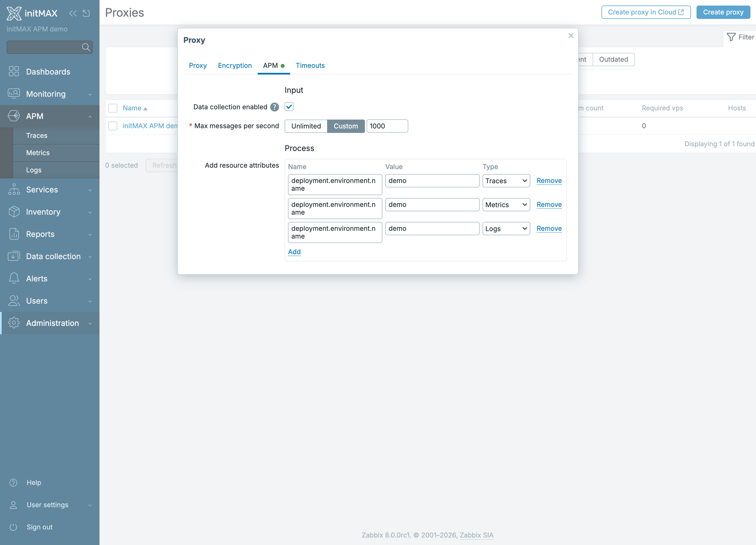Viewport: 756px width, 545px height.
Task: Select Custom for max messages per second
Action: [346, 126]
